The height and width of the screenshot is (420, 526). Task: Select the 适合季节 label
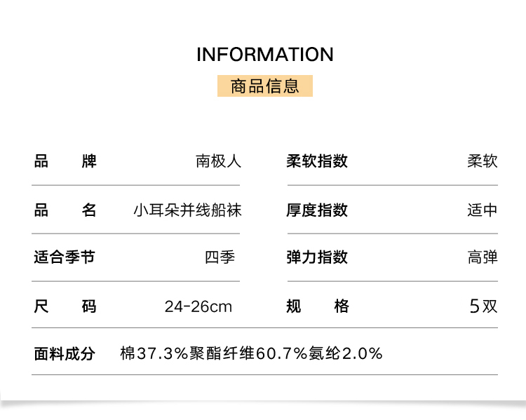pos(64,257)
